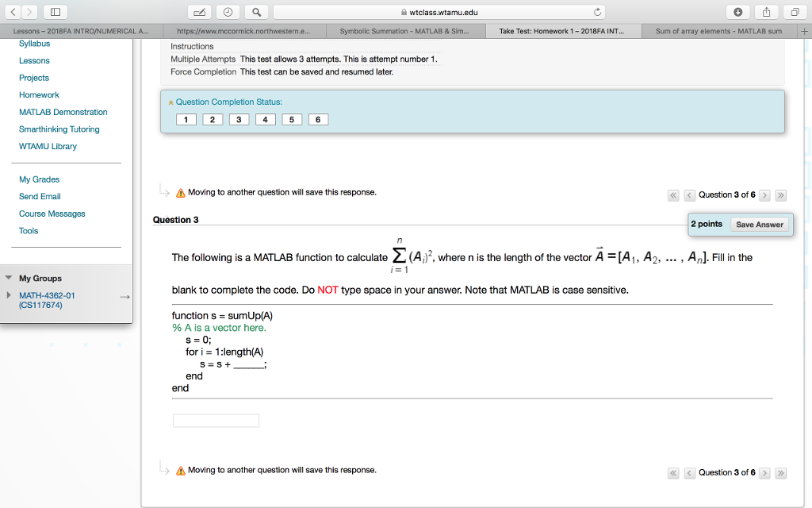Click the fill-in-the-blank answer field
The height and width of the screenshot is (508, 812).
point(216,421)
